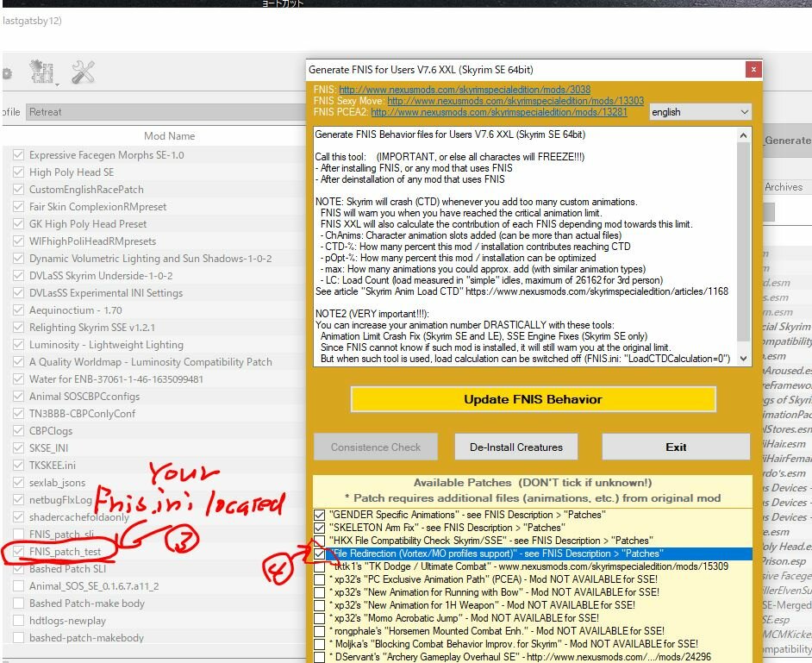
Task: Click the Update FNIS Behavior button
Action: [533, 399]
